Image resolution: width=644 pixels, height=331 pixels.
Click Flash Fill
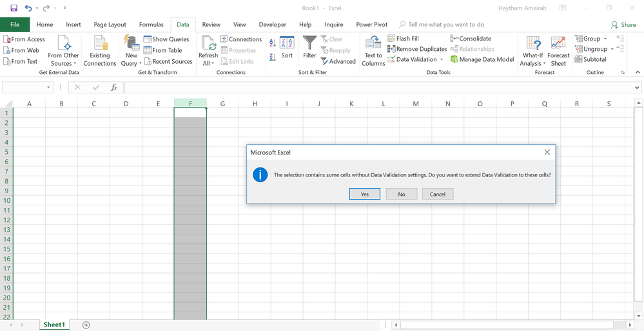(x=404, y=39)
